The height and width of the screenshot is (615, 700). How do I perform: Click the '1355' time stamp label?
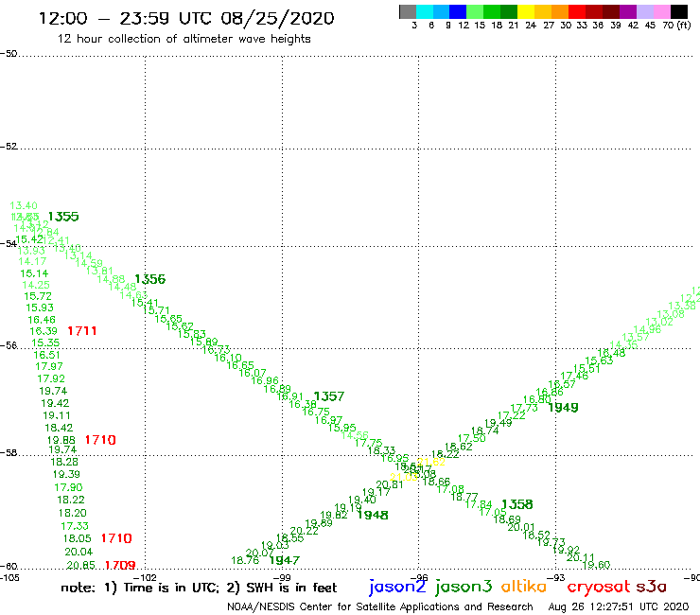point(63,217)
